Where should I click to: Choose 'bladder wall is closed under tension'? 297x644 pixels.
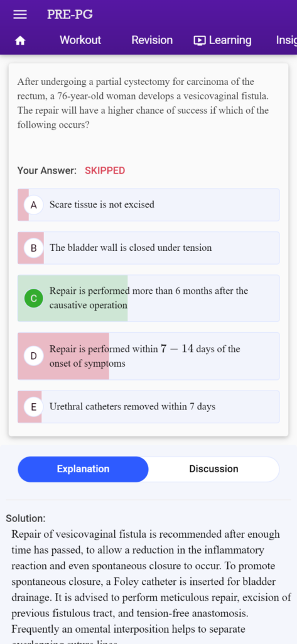pyautogui.click(x=148, y=248)
